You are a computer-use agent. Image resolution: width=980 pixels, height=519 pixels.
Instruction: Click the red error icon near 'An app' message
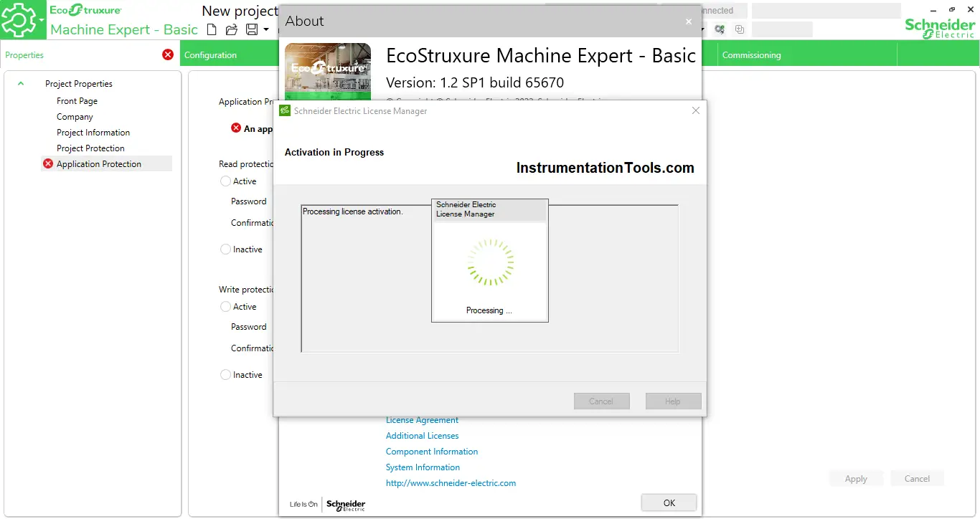coord(236,128)
